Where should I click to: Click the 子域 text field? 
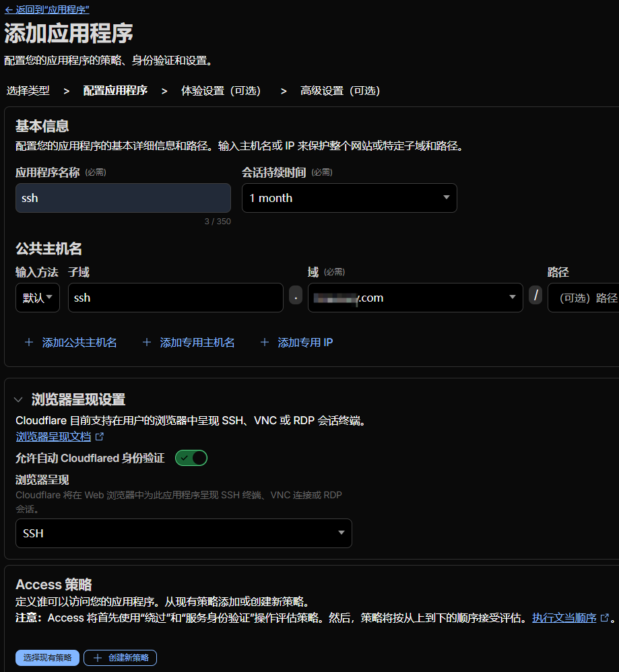[175, 298]
